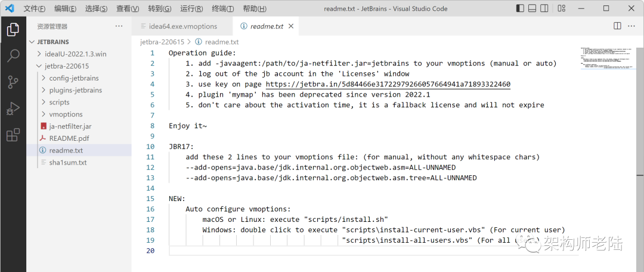
Task: Click jetbra-220615 in the breadcrumb
Action: [x=162, y=42]
